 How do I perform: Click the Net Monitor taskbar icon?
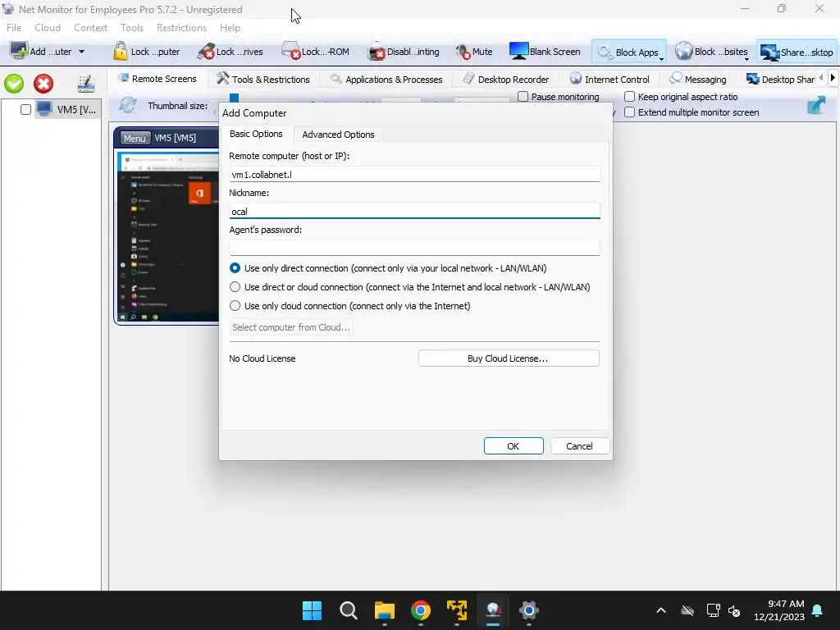(493, 610)
